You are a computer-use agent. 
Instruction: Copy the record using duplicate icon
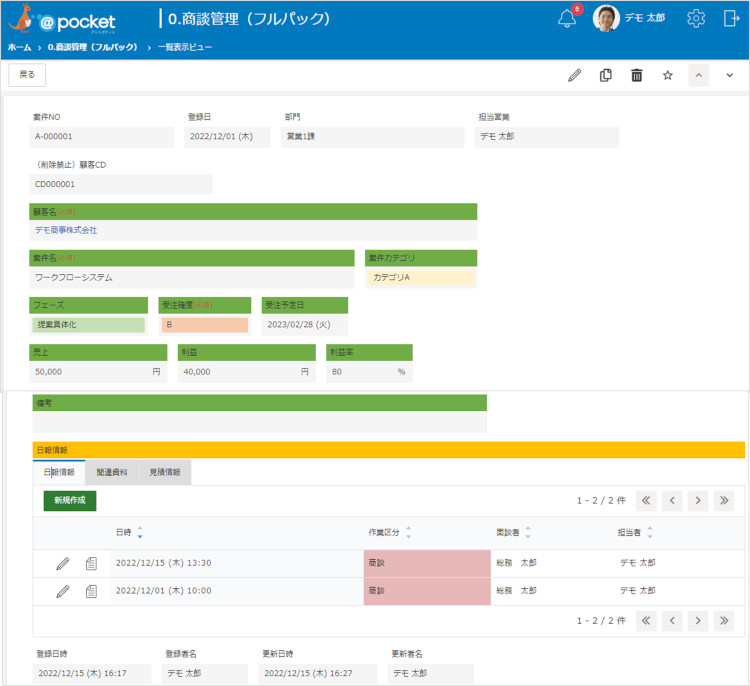[x=606, y=76]
